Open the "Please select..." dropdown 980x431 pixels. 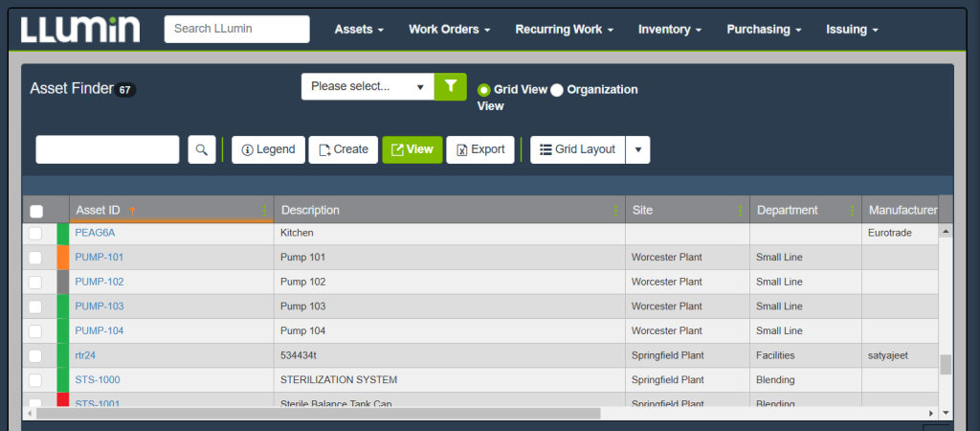tap(367, 86)
